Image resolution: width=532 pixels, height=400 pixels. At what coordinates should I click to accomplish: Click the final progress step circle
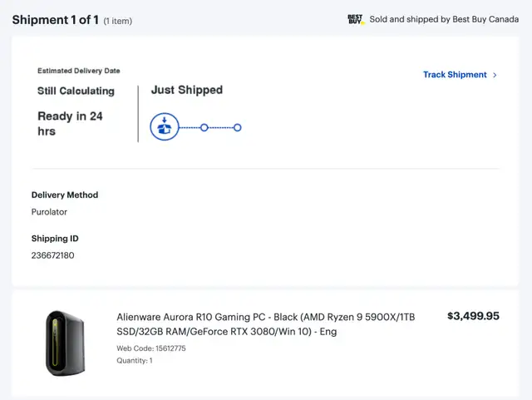pos(238,128)
